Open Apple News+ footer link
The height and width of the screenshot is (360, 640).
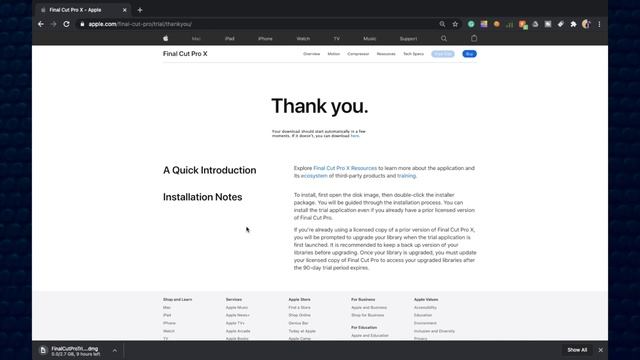pos(238,315)
